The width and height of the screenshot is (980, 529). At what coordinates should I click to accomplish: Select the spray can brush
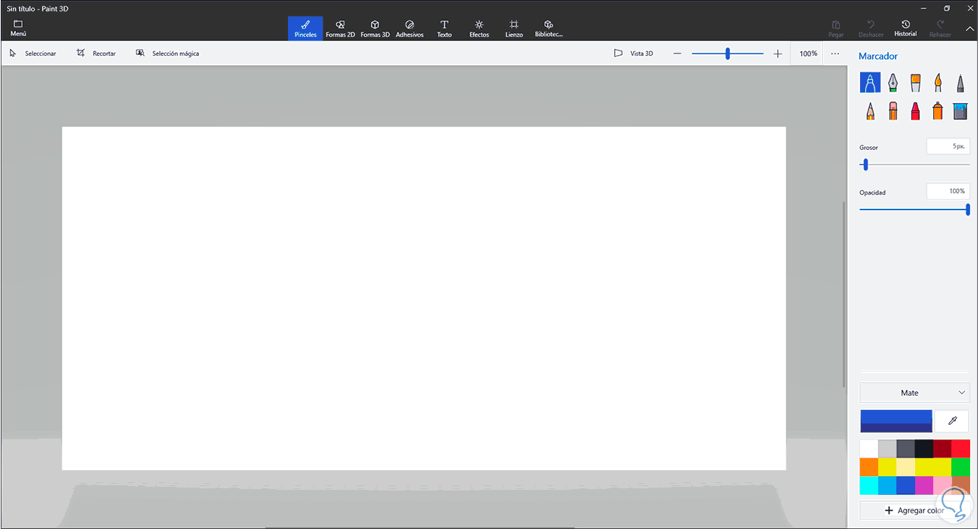click(x=938, y=111)
